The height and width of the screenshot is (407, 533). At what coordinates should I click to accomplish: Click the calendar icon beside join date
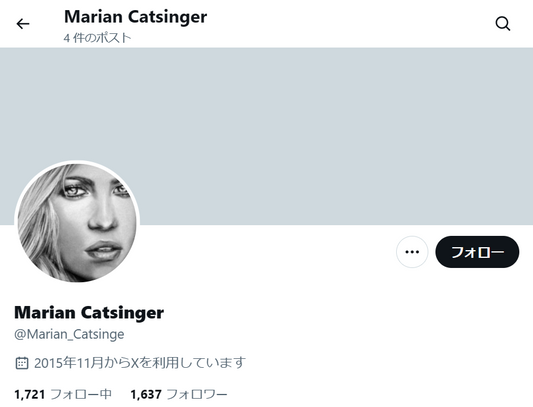click(22, 363)
